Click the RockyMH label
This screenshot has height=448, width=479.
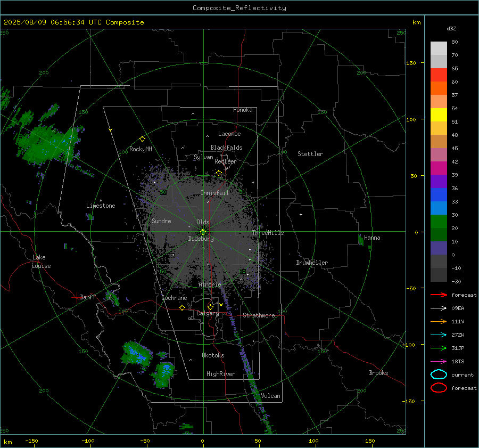(141, 149)
